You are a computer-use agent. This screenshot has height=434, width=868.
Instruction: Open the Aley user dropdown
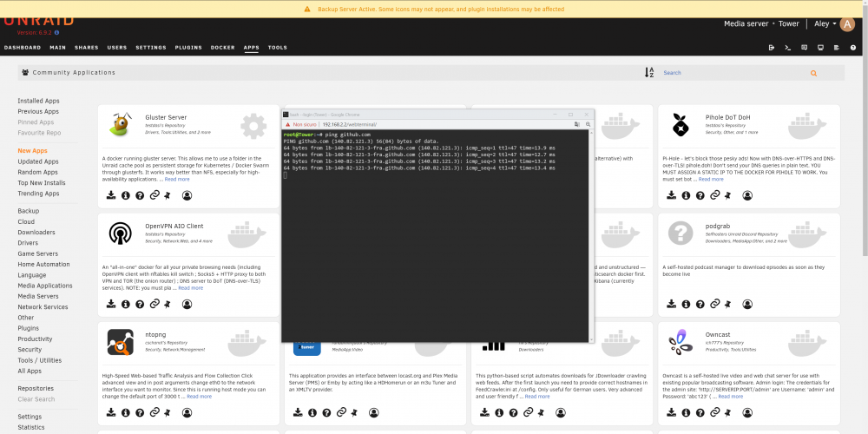[x=825, y=23]
